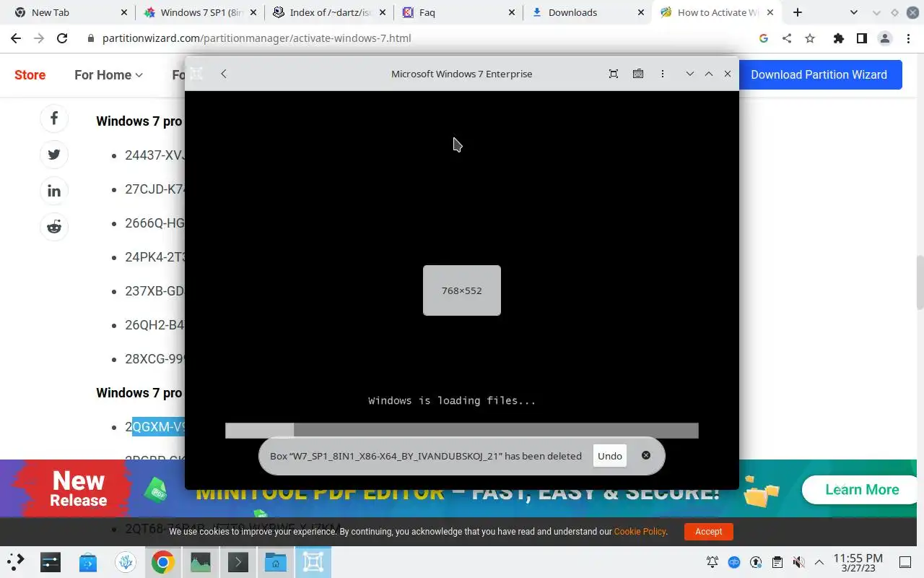Switch to Boxes in the taskbar
924x578 pixels.
(313, 561)
